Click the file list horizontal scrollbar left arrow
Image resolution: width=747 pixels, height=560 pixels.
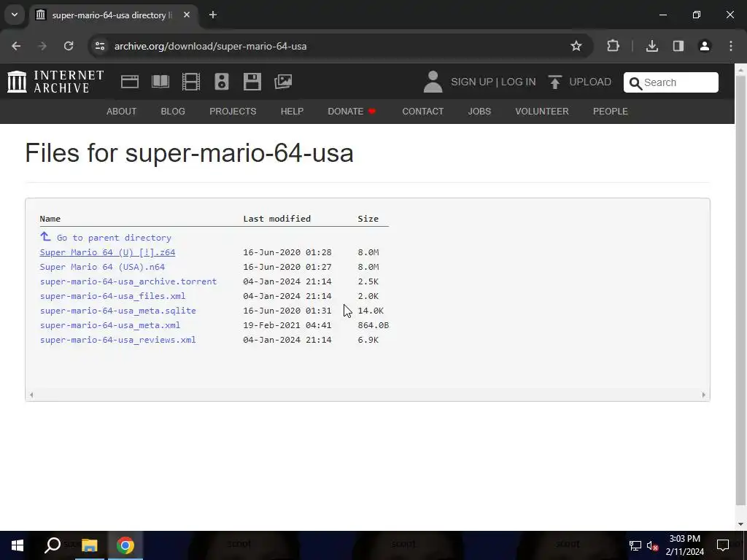31,394
